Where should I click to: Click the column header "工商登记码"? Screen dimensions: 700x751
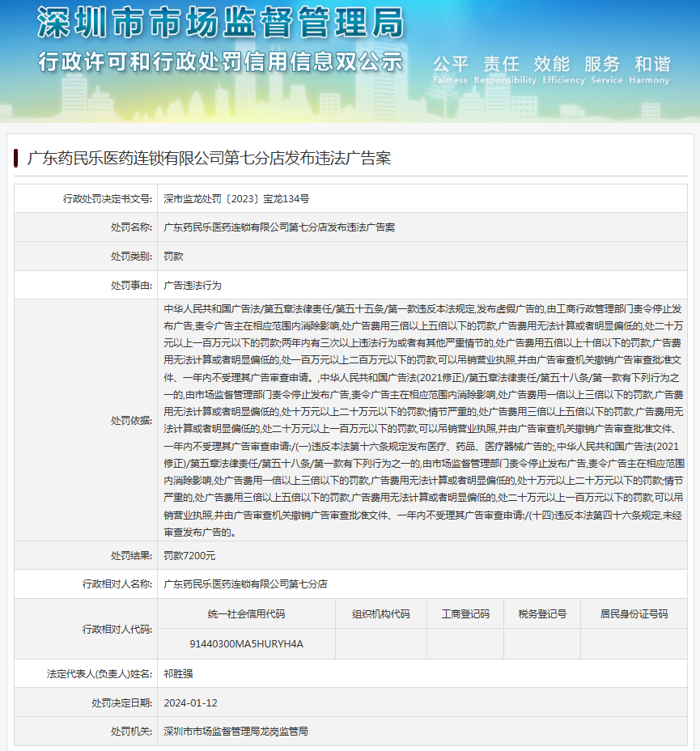click(x=465, y=614)
